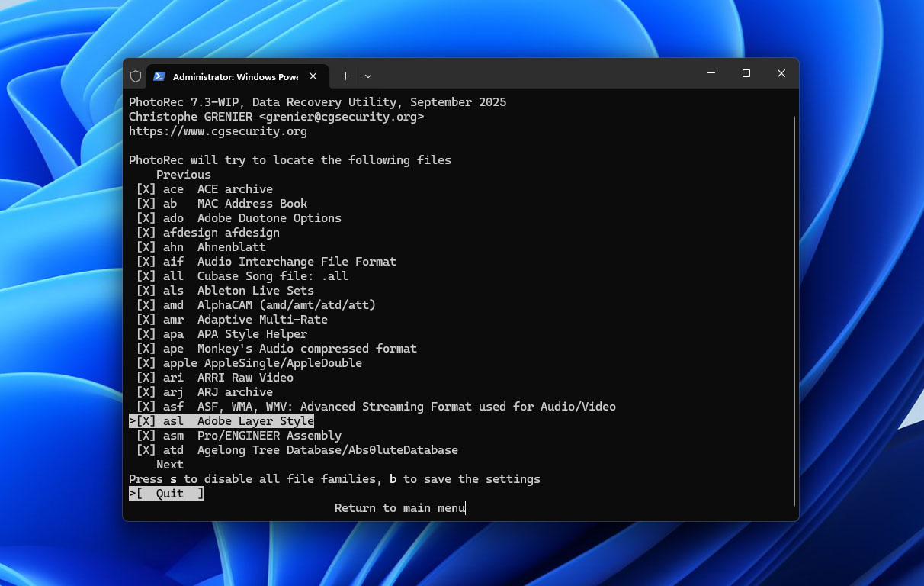Maximize the Terminal window
The width and height of the screenshot is (924, 586).
pyautogui.click(x=746, y=73)
